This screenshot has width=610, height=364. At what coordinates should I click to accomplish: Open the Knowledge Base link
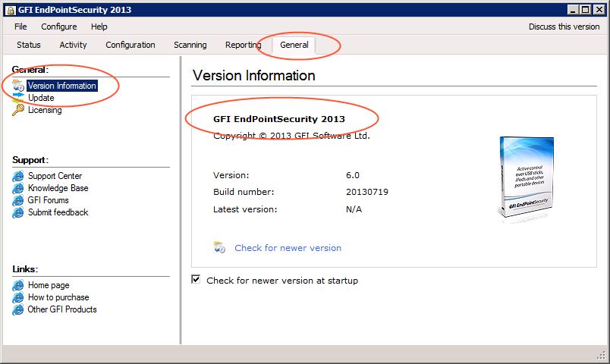58,188
